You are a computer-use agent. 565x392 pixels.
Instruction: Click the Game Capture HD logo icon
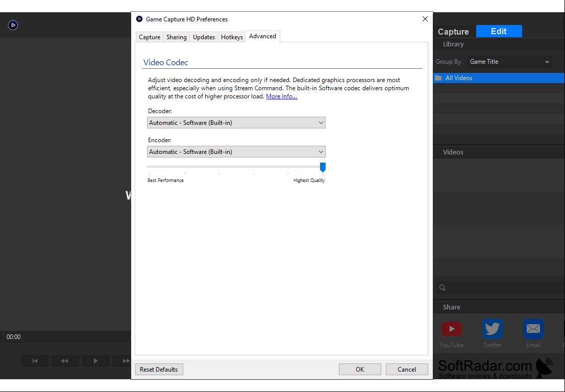[13, 25]
